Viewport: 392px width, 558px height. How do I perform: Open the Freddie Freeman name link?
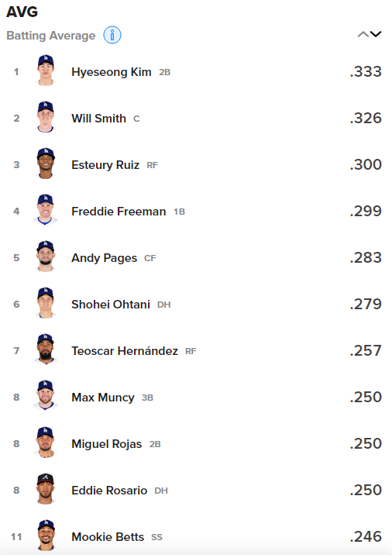119,212
